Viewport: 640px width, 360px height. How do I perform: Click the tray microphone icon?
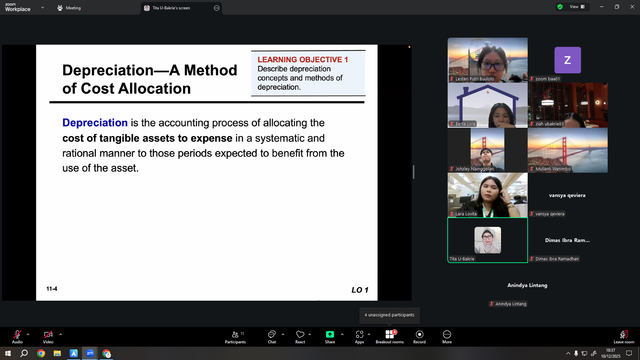pyautogui.click(x=576, y=353)
